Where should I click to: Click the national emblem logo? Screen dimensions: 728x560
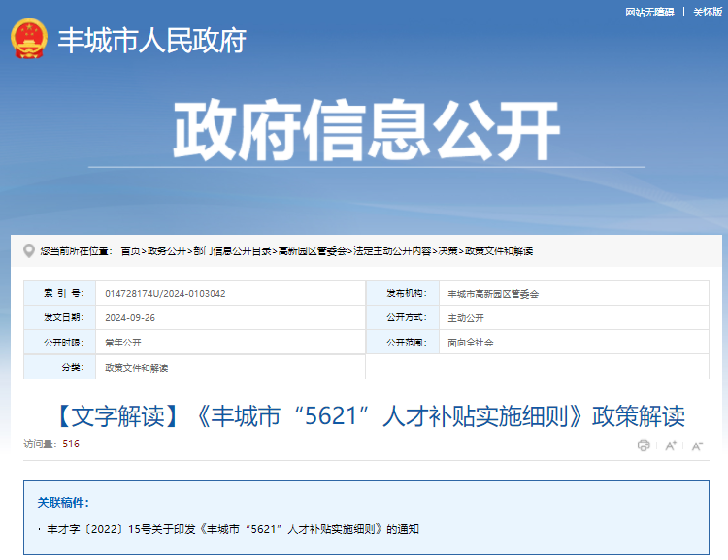(x=29, y=40)
